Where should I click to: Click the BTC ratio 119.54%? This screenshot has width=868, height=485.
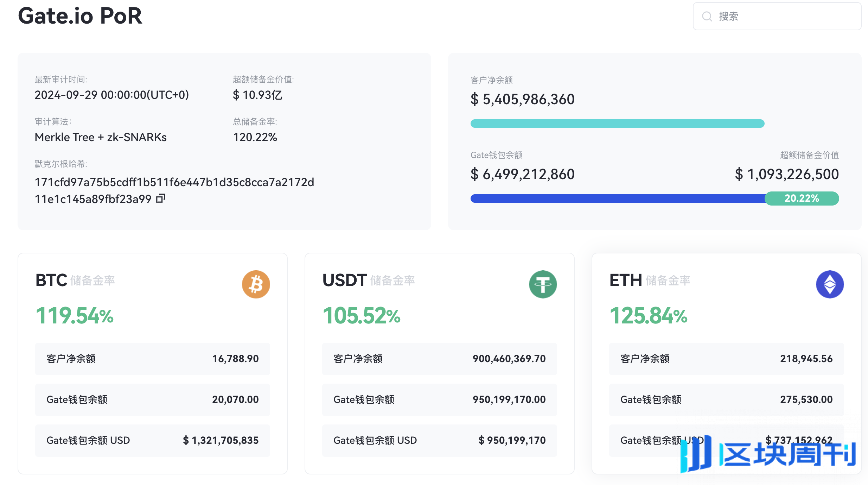pos(75,315)
